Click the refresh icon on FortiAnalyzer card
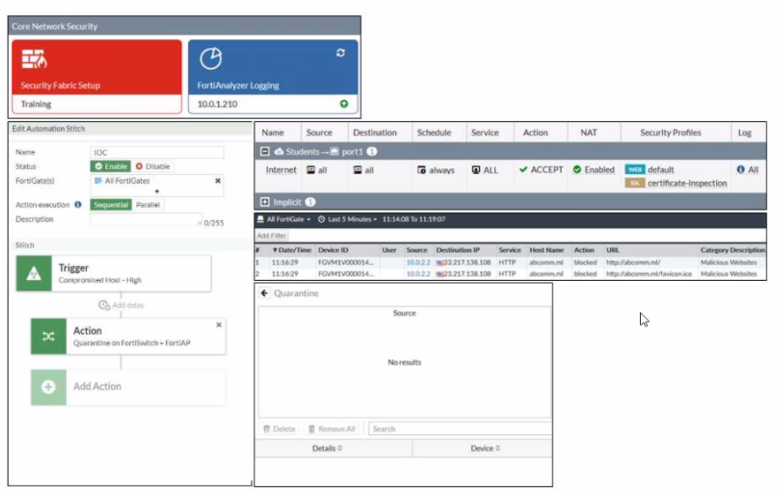780x494 pixels. (x=340, y=52)
